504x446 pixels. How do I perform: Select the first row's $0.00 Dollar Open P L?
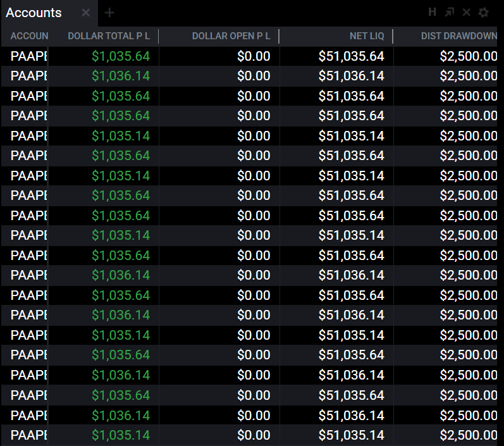click(x=254, y=56)
